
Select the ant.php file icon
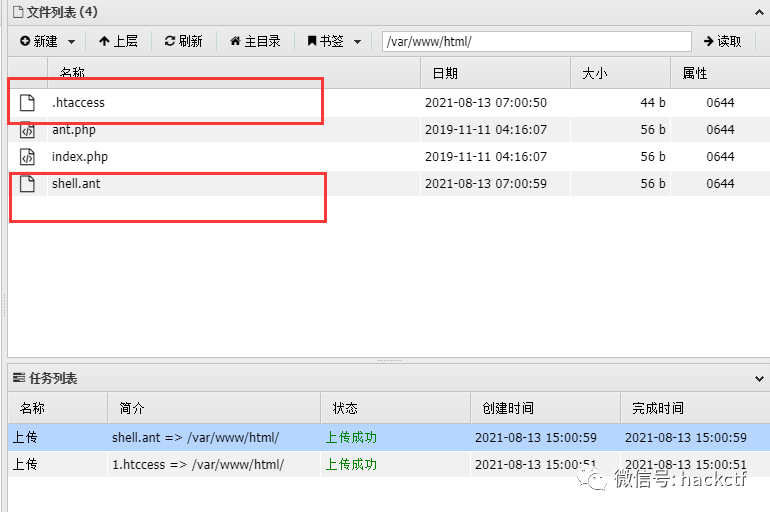(x=28, y=130)
